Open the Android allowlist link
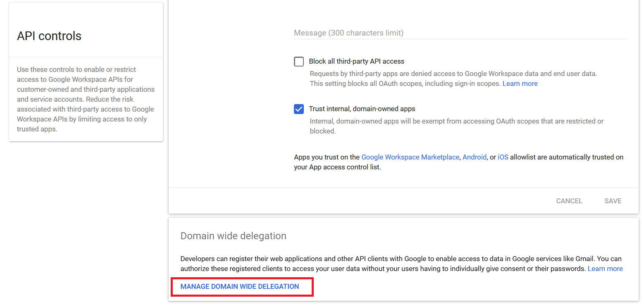 tap(474, 157)
